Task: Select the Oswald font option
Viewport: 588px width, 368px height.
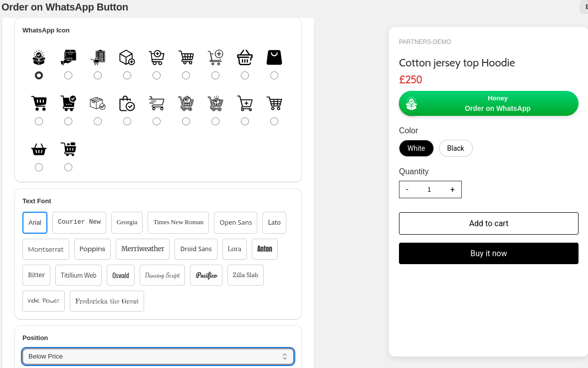Action: click(120, 275)
